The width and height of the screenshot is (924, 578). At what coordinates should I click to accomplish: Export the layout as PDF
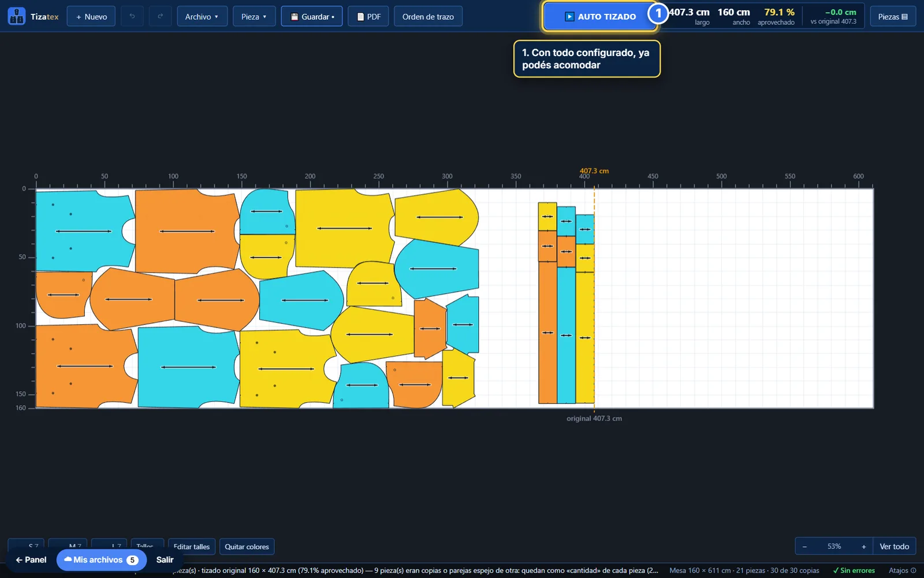(x=368, y=17)
